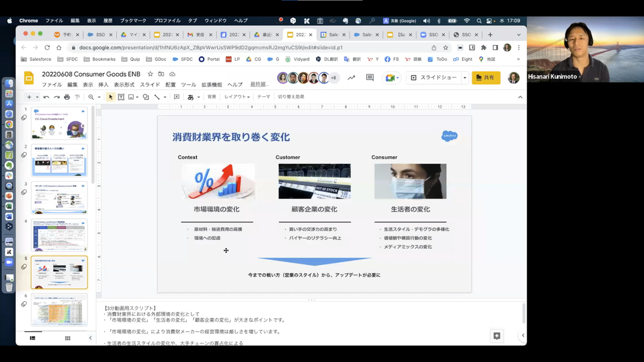The image size is (644, 362).
Task: Open the スライド menu
Action: point(150,85)
